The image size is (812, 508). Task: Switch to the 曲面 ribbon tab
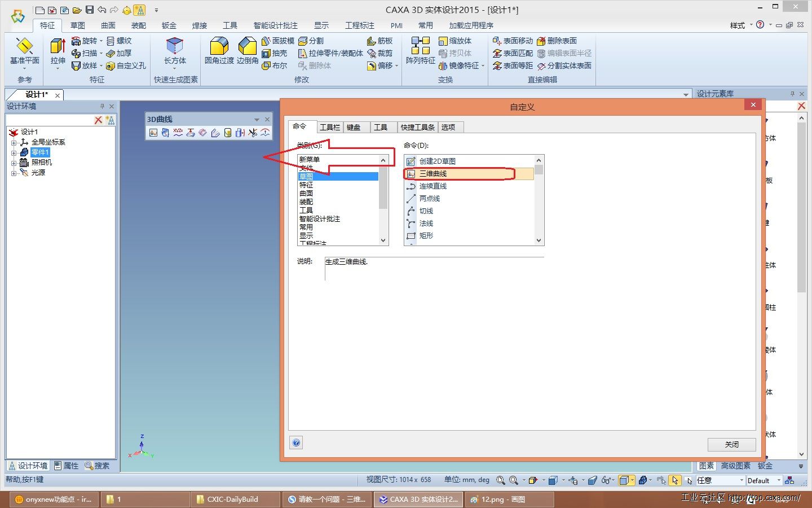point(108,25)
